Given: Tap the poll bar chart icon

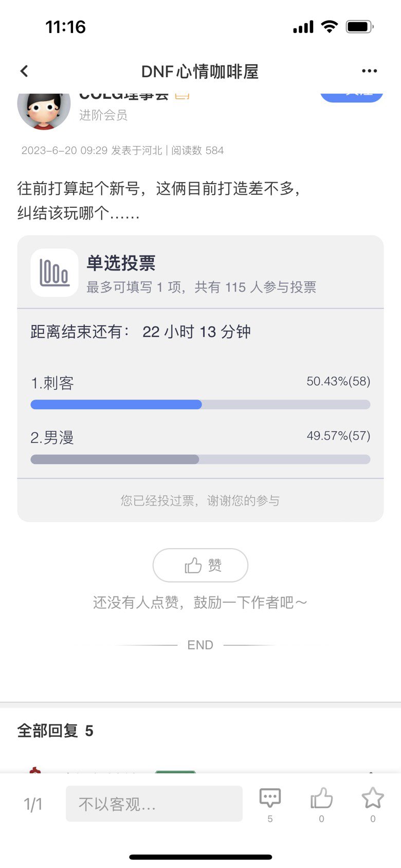Looking at the screenshot, I should click(54, 273).
